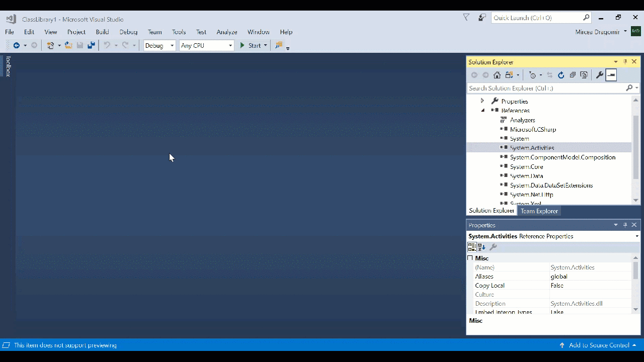Toggle Categorized view in Properties panel
This screenshot has width=644, height=362.
pyautogui.click(x=472, y=247)
